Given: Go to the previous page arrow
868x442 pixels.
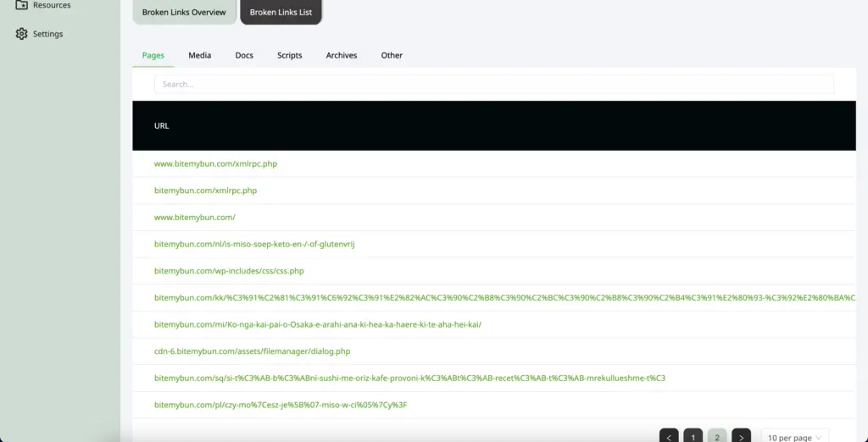Looking at the screenshot, I should point(669,436).
